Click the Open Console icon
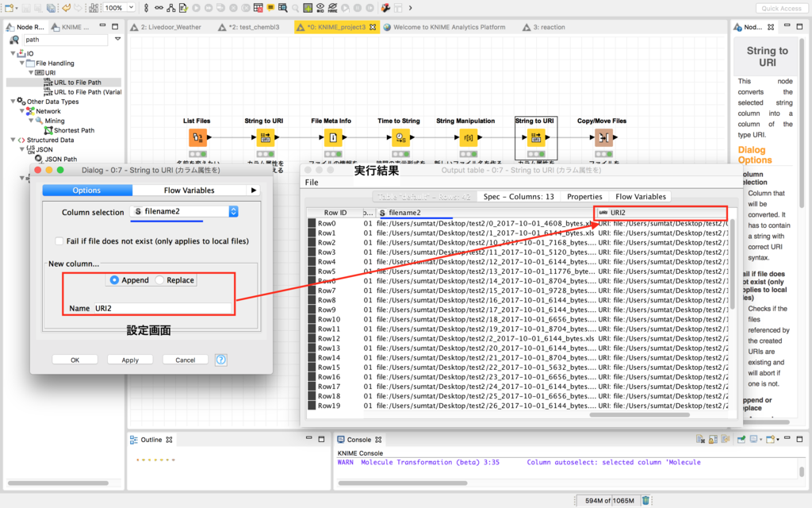812x508 pixels. tap(770, 440)
